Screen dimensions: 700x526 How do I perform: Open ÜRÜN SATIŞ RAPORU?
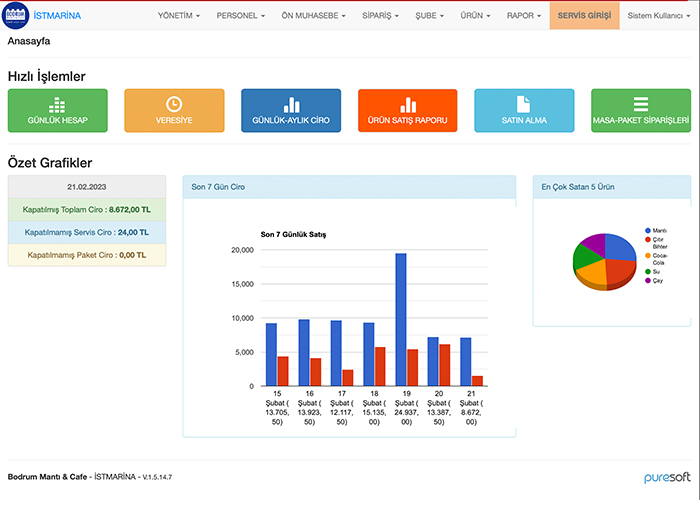[408, 111]
